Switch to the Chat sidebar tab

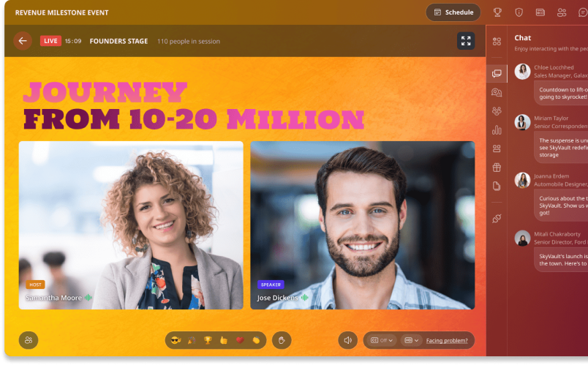(497, 73)
